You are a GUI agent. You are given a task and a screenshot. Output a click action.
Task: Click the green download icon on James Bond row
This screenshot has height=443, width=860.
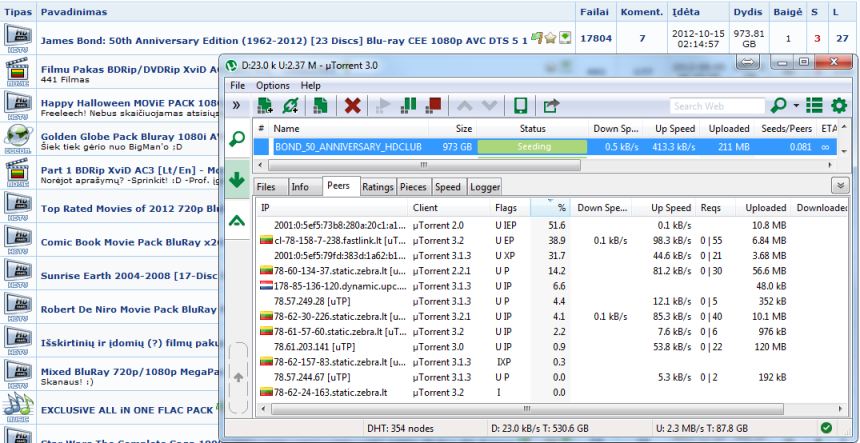coord(565,38)
